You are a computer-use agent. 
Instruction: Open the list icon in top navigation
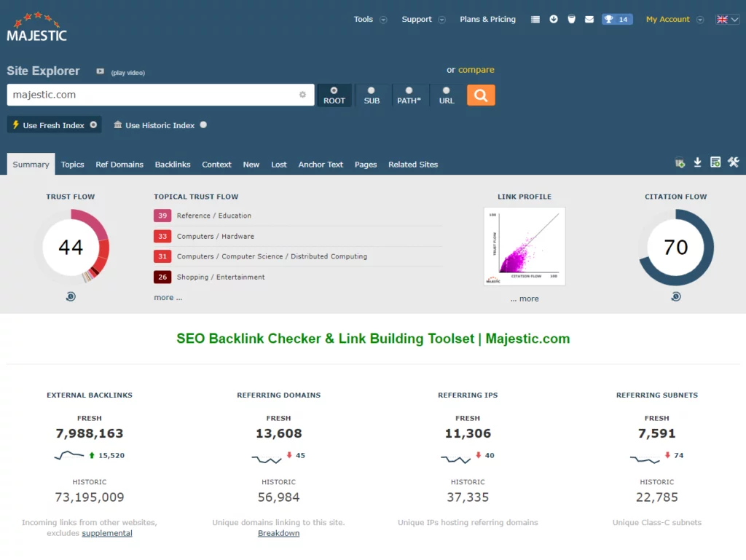[x=535, y=20]
